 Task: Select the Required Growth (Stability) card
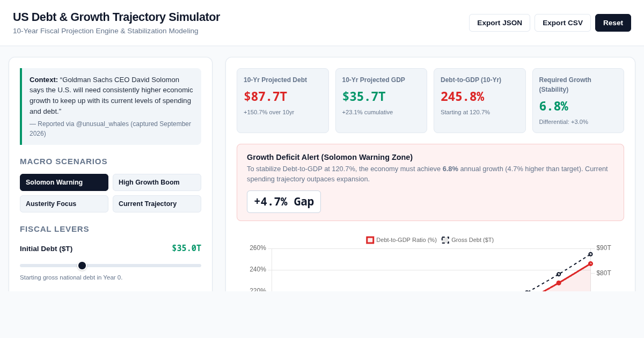[578, 100]
